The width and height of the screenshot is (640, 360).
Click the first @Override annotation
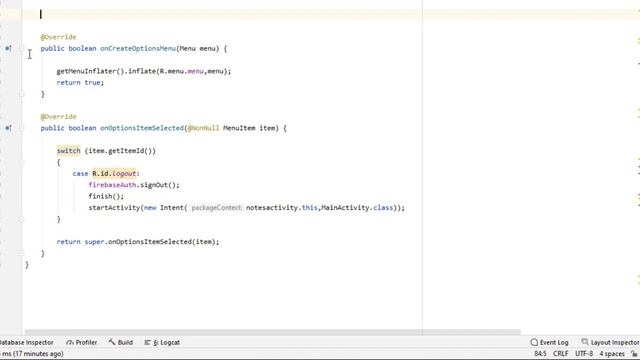(58, 37)
